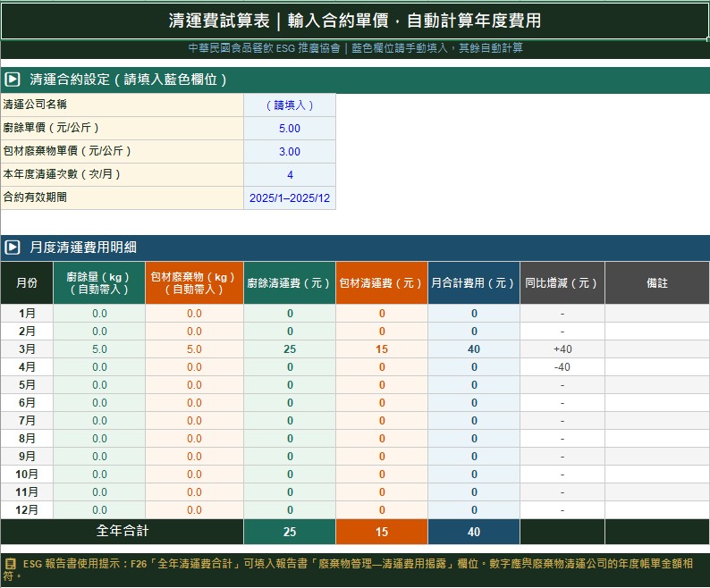Click the 包材廢棄物單價 value cell showing 3.00
This screenshot has height=588, width=710.
click(x=290, y=152)
